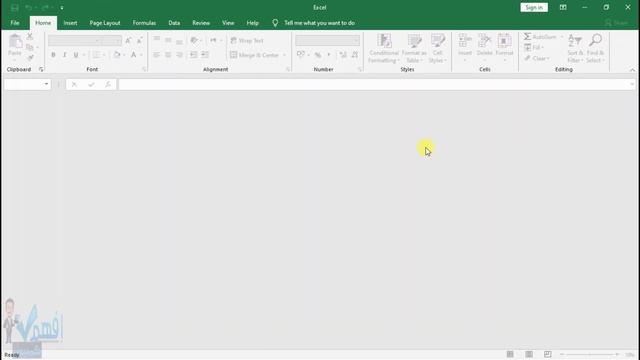Image resolution: width=640 pixels, height=360 pixels.
Task: Click the Decrease Indent icon
Action: pyautogui.click(x=193, y=55)
